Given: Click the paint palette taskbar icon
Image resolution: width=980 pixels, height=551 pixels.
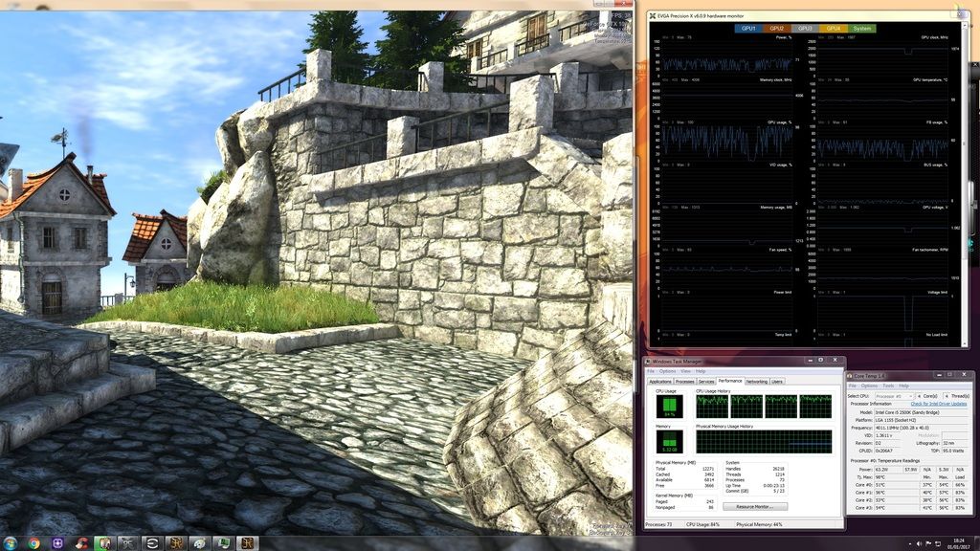Looking at the screenshot, I should point(199,543).
